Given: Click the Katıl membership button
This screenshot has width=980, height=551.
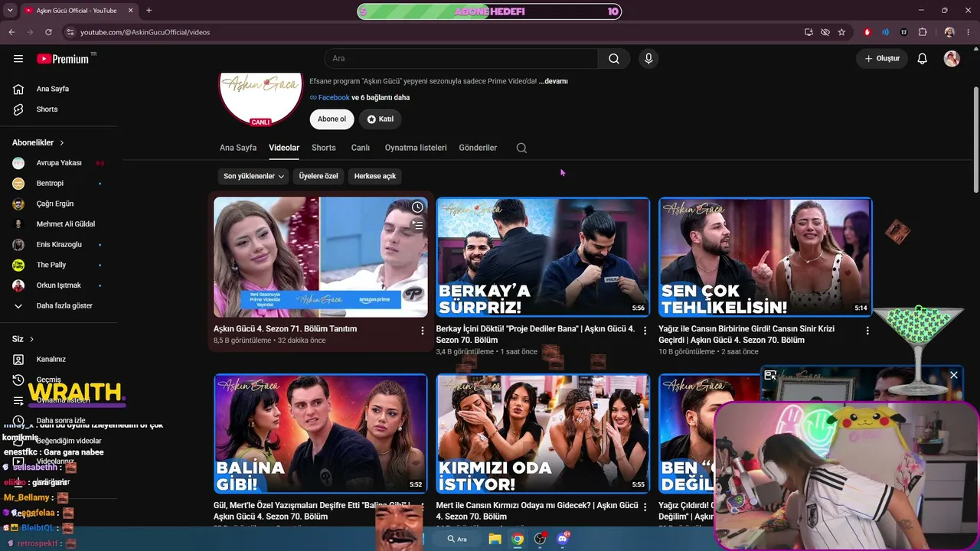Looking at the screenshot, I should coord(381,119).
